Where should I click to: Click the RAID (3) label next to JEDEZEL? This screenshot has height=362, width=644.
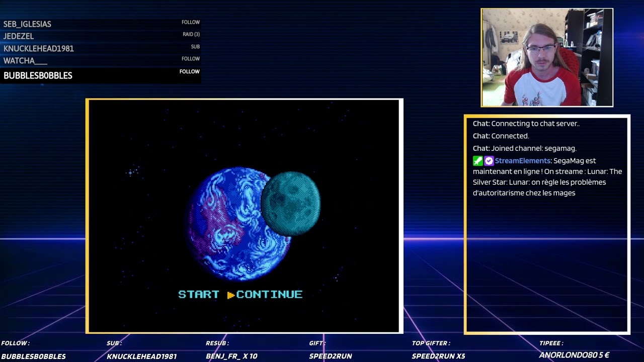coord(191,34)
